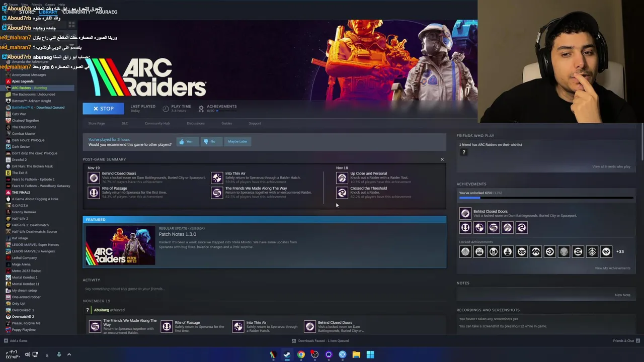
Task: Open the Patch Notes 1.3.0 title
Action: point(178,234)
